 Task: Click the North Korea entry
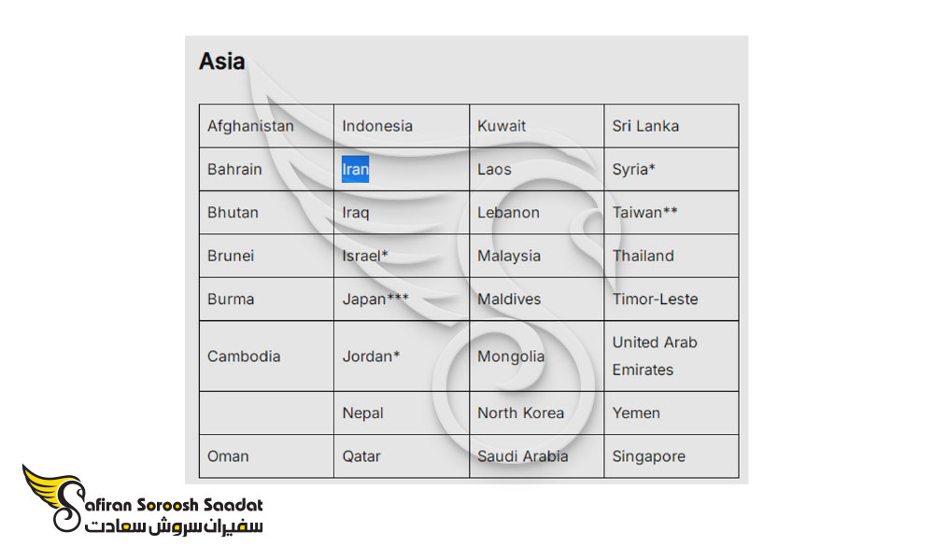pyautogui.click(x=537, y=413)
